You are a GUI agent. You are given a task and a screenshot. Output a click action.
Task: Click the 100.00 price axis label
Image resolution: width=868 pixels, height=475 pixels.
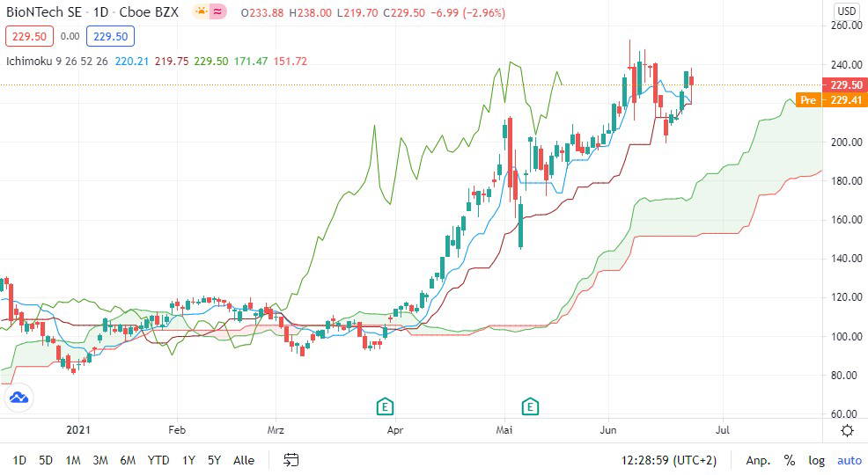click(846, 336)
